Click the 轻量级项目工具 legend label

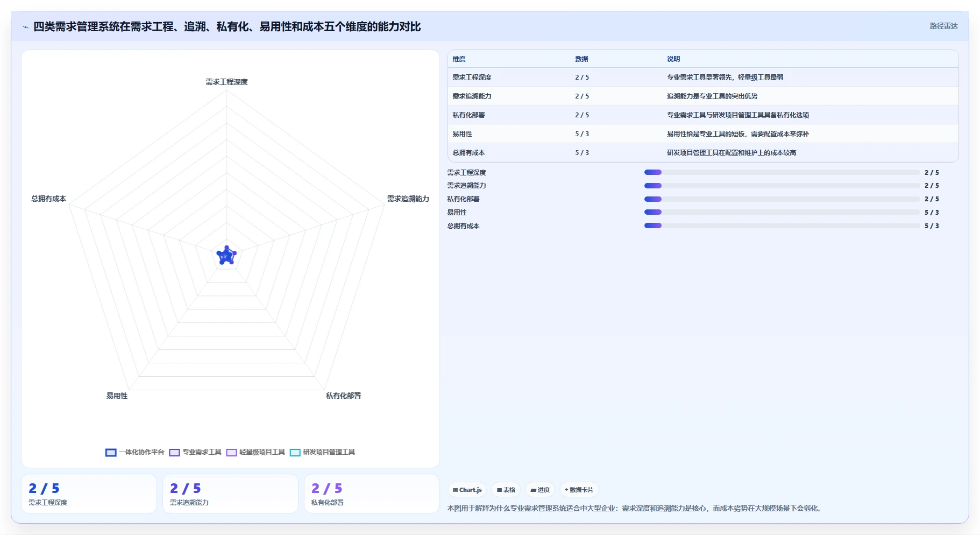click(262, 452)
